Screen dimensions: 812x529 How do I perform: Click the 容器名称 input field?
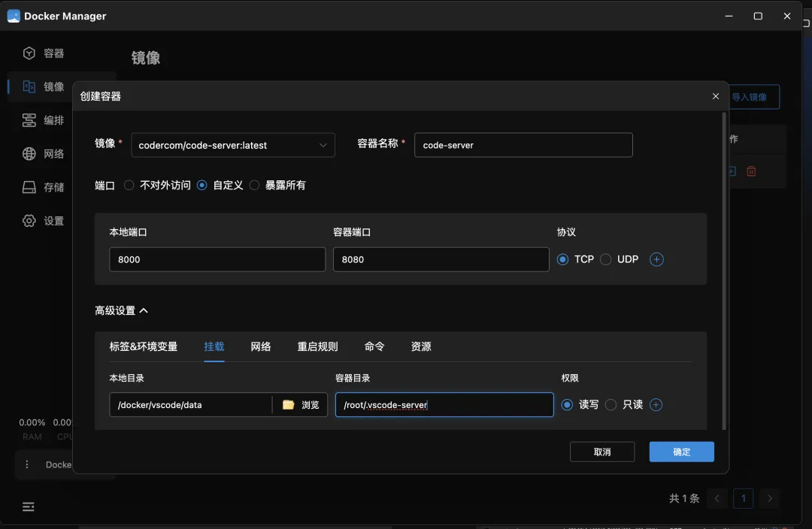pos(523,145)
